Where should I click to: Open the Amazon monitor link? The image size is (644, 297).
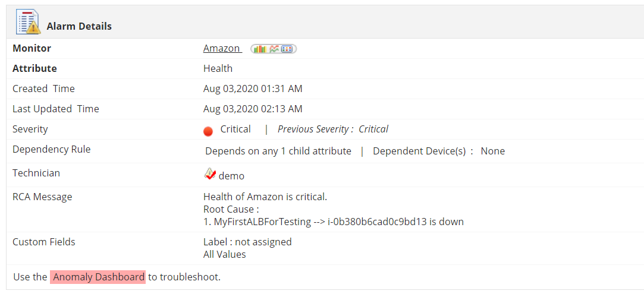coord(221,49)
